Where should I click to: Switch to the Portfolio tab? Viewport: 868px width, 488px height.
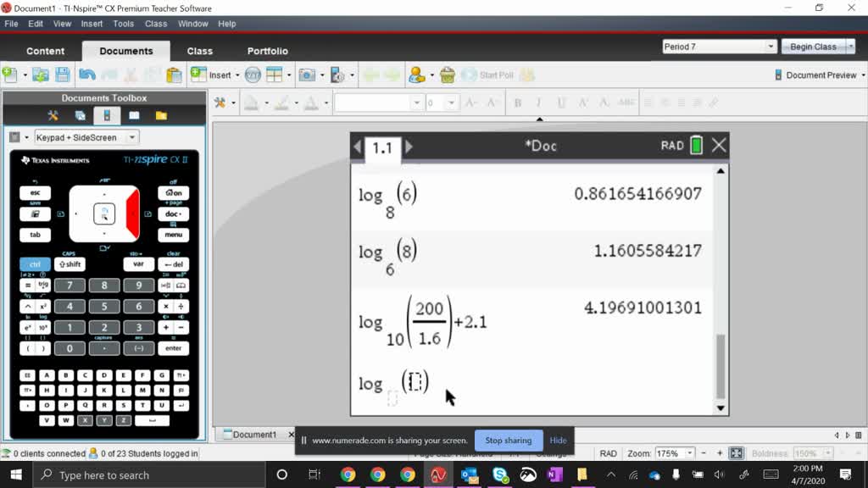[x=268, y=51]
